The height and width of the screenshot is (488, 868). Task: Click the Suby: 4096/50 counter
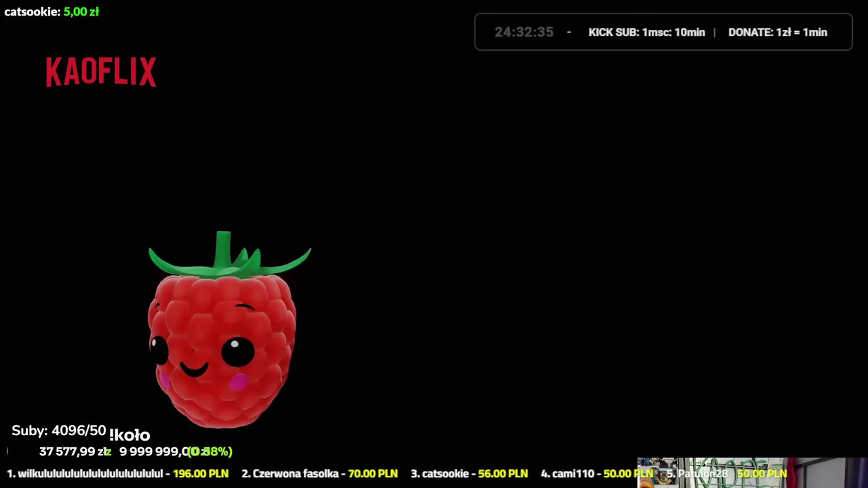(59, 431)
